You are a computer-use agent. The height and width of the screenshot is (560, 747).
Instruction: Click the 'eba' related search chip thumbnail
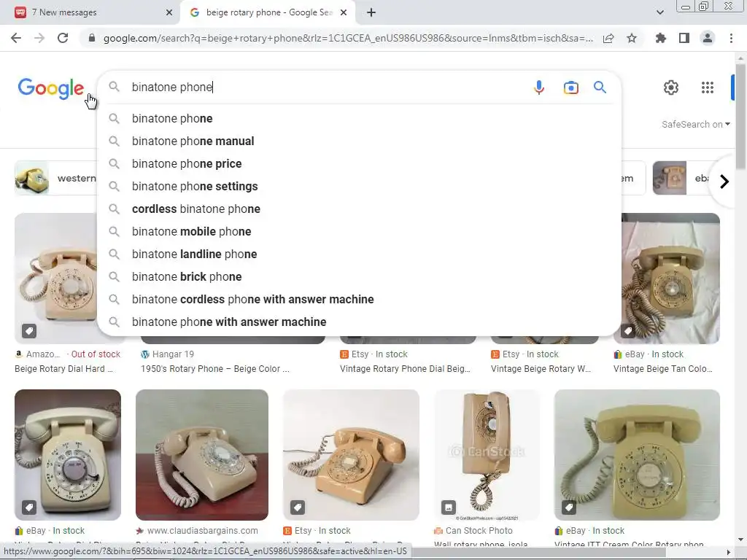tap(670, 178)
